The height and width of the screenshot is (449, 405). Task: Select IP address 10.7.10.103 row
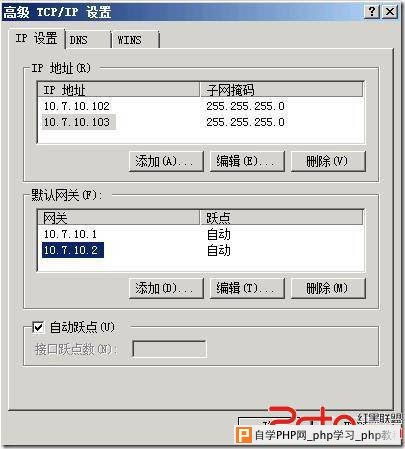coord(200,122)
